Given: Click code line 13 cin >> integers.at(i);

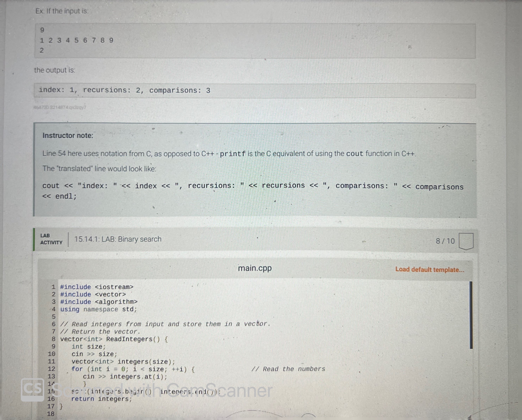Looking at the screenshot, I should click(x=125, y=377).
